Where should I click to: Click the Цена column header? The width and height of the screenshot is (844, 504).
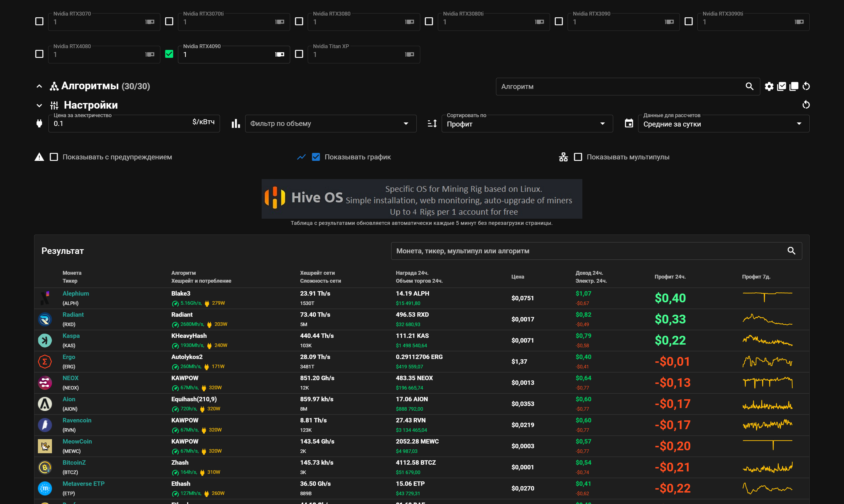517,277
